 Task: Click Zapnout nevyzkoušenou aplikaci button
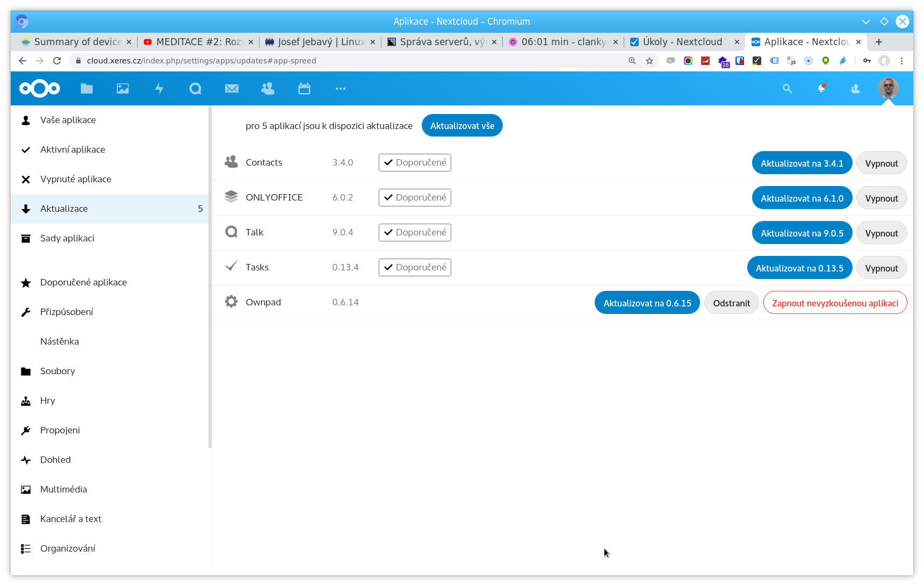[835, 303]
